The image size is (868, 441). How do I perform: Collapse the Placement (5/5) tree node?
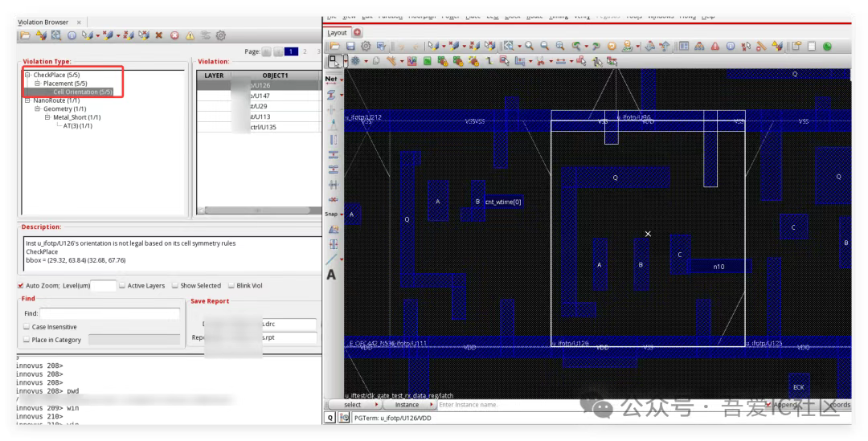click(x=38, y=83)
